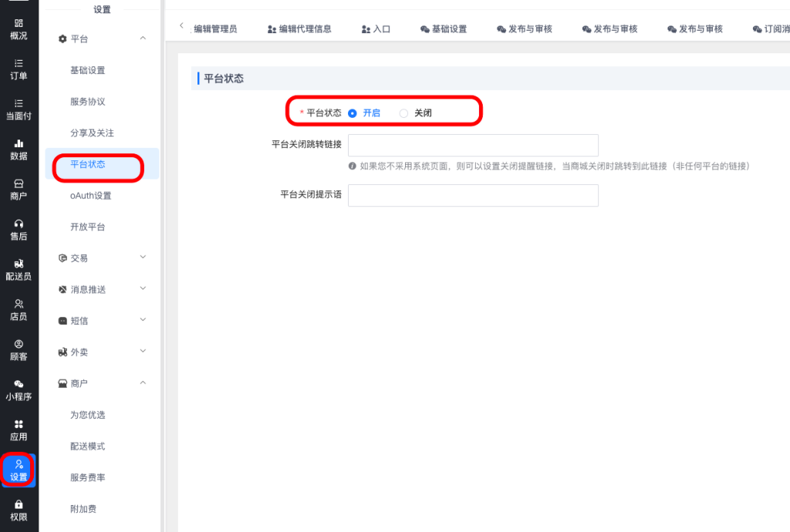Image resolution: width=790 pixels, height=532 pixels.
Task: Switch to the 基础设置 tab
Action: tap(444, 29)
